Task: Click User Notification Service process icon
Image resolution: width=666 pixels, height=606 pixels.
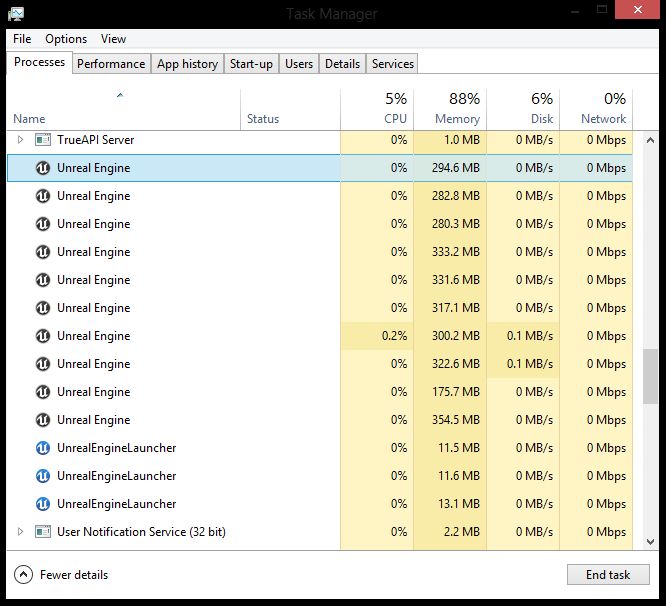Action: [x=43, y=532]
